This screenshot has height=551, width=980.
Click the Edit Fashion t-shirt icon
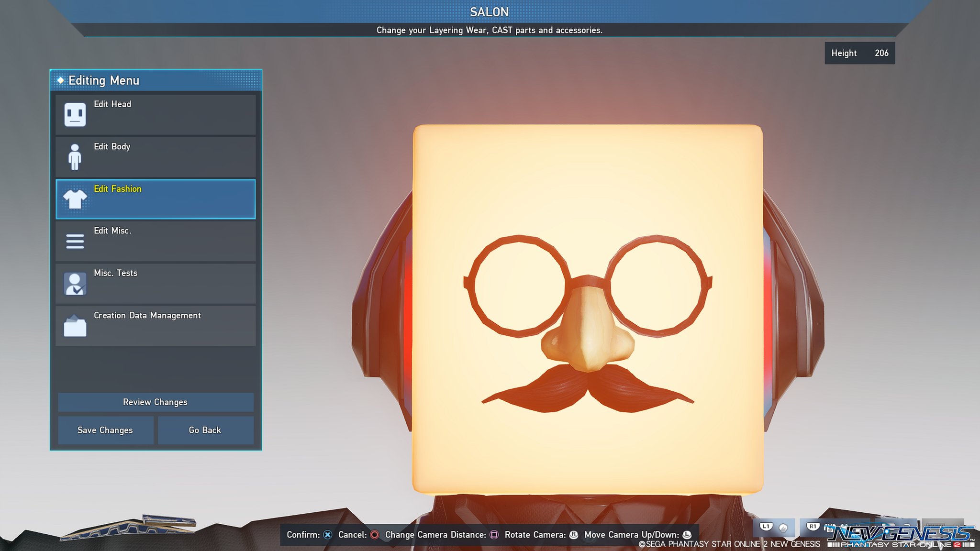(75, 199)
